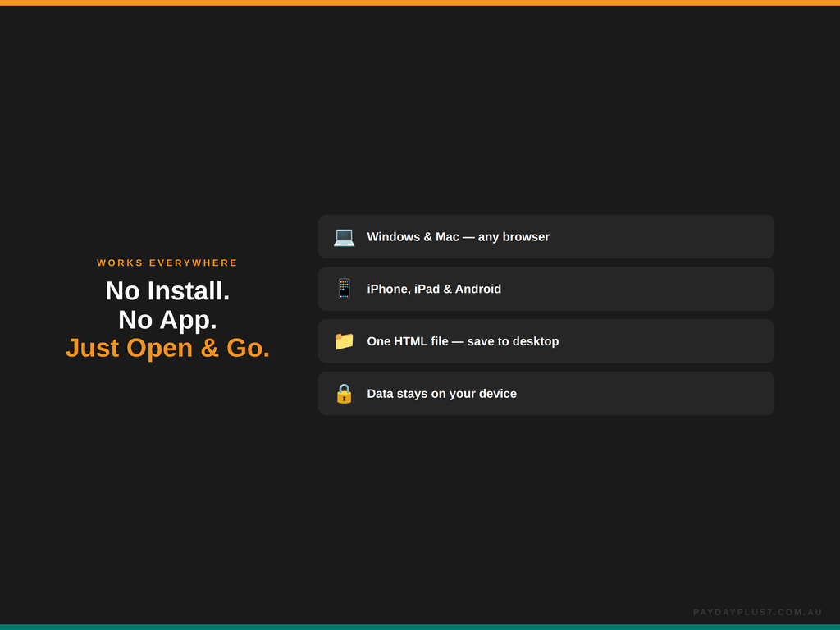This screenshot has height=630, width=840.
Task: Open the "iPhone, iPad & Android" card
Action: [x=546, y=289]
